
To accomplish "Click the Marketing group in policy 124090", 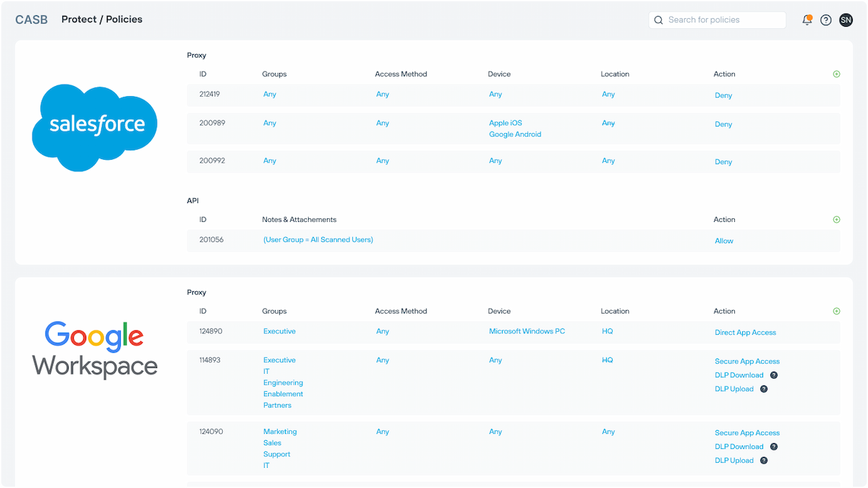I will [280, 432].
